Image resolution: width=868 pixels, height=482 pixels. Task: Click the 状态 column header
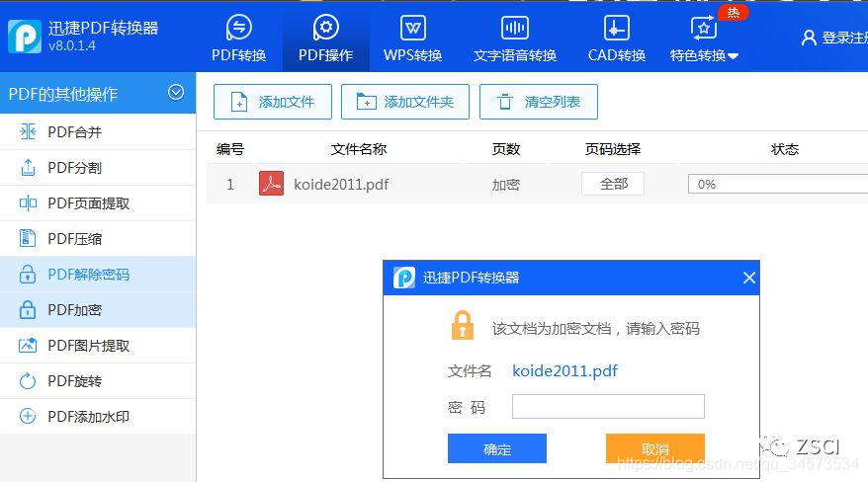(785, 149)
